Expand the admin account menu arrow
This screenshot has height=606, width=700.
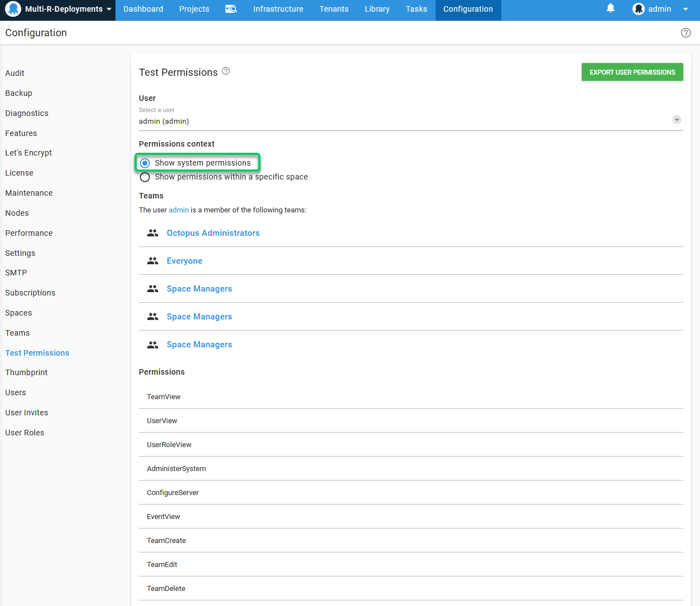point(685,9)
